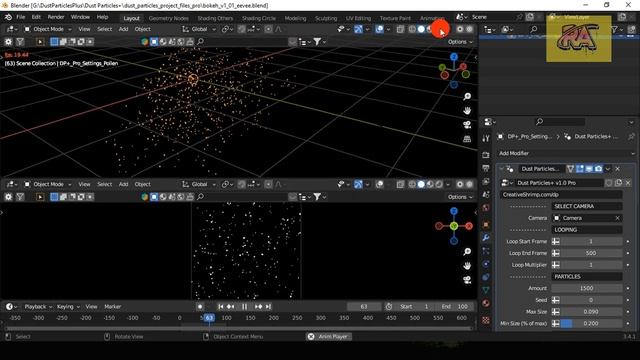Select wireframe shading in bottom viewport
Screen dimensions: 640x360
click(412, 184)
